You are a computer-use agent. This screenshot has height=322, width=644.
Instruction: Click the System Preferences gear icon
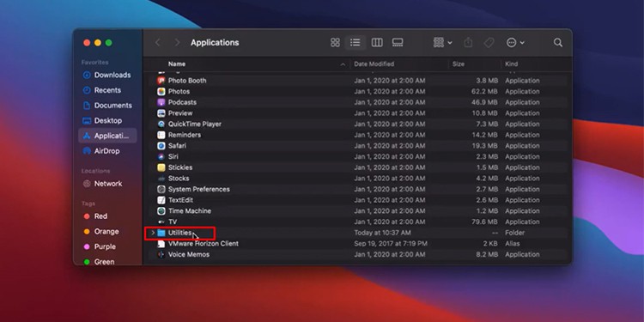(161, 190)
